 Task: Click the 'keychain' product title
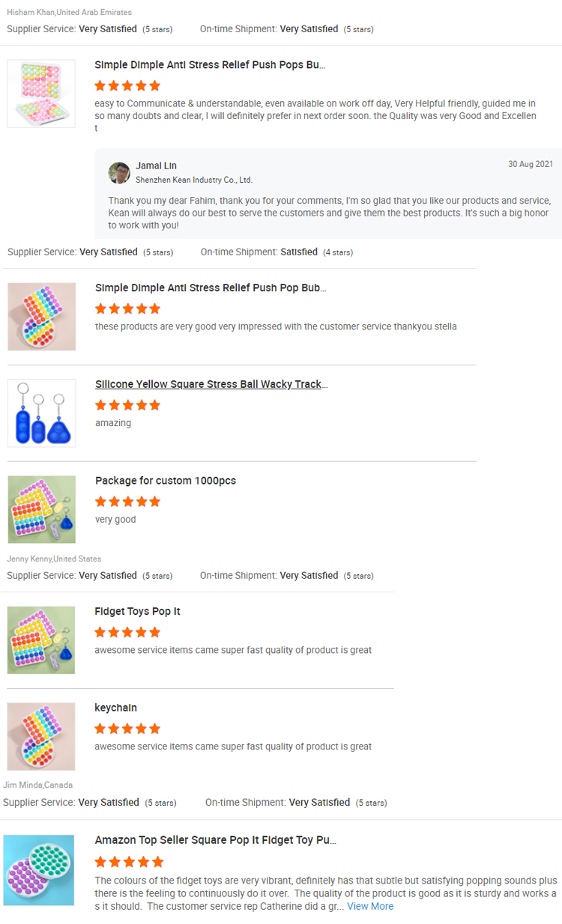[x=115, y=708]
